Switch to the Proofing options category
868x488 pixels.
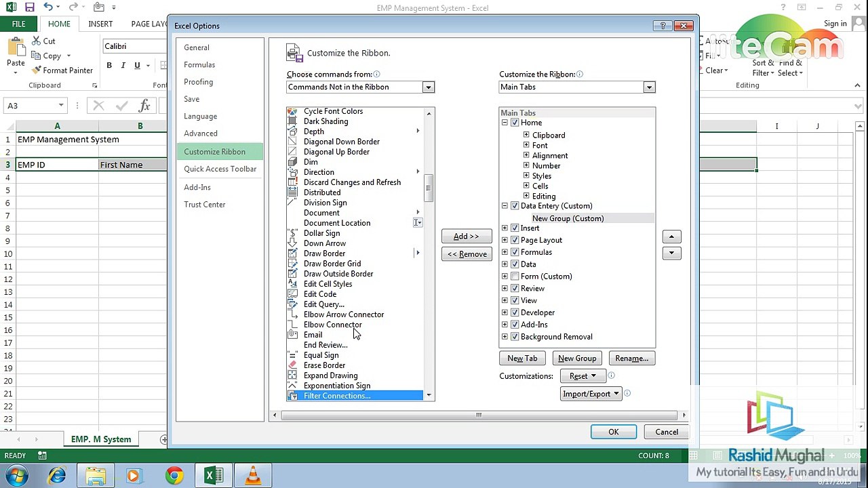click(x=199, y=82)
